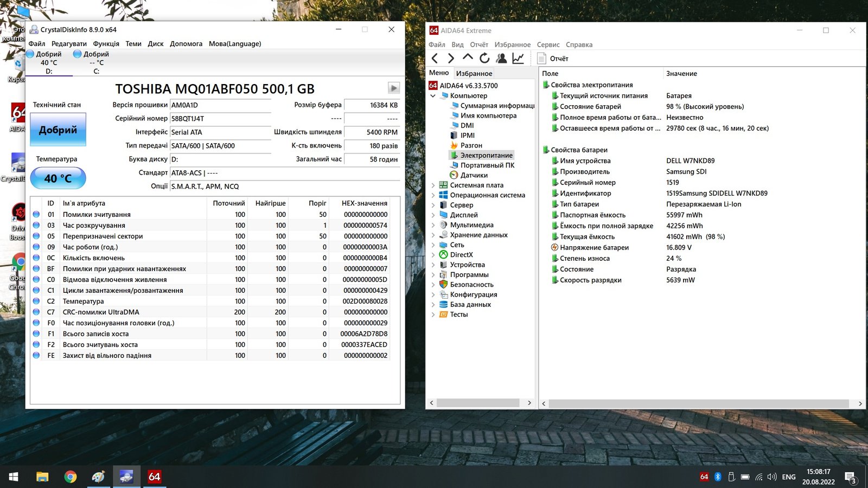Click the Добрий health status button
The image size is (868, 488).
[x=58, y=130]
